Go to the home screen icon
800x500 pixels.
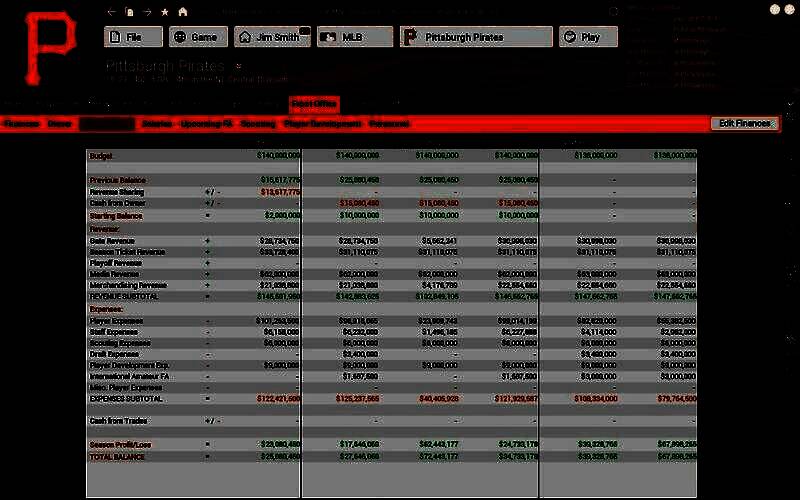[182, 12]
